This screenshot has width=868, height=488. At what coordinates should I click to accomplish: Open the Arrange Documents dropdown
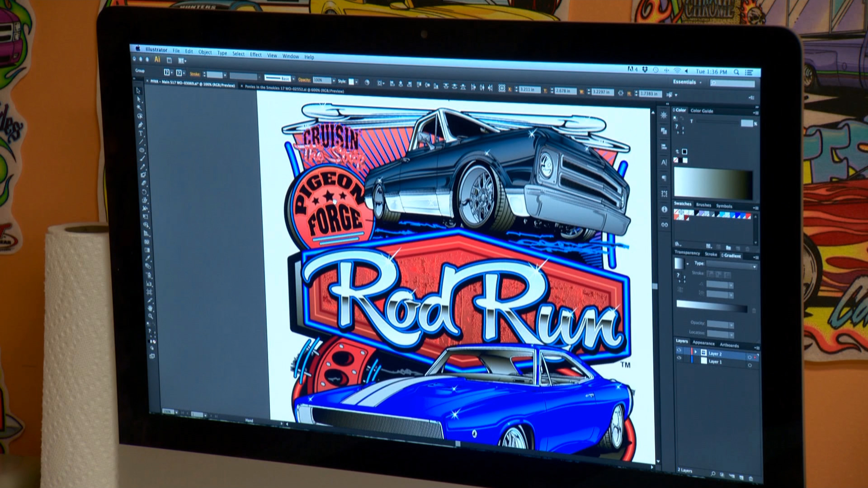(183, 61)
